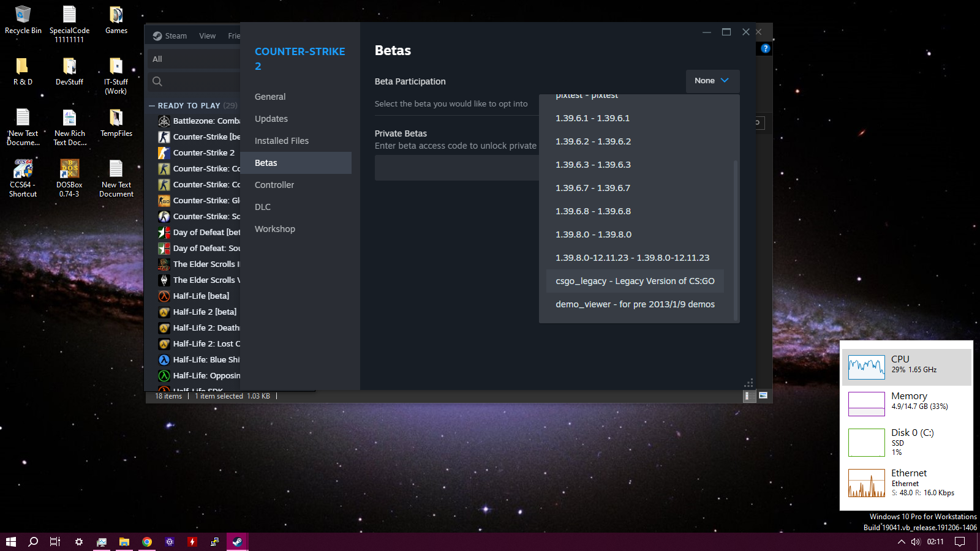Click the Steam taskbar icon
Screen dimensions: 980x551
(x=237, y=542)
